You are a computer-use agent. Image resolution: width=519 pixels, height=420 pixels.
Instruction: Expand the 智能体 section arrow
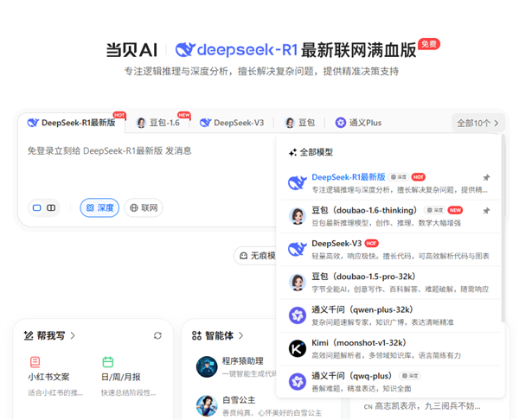click(240, 335)
